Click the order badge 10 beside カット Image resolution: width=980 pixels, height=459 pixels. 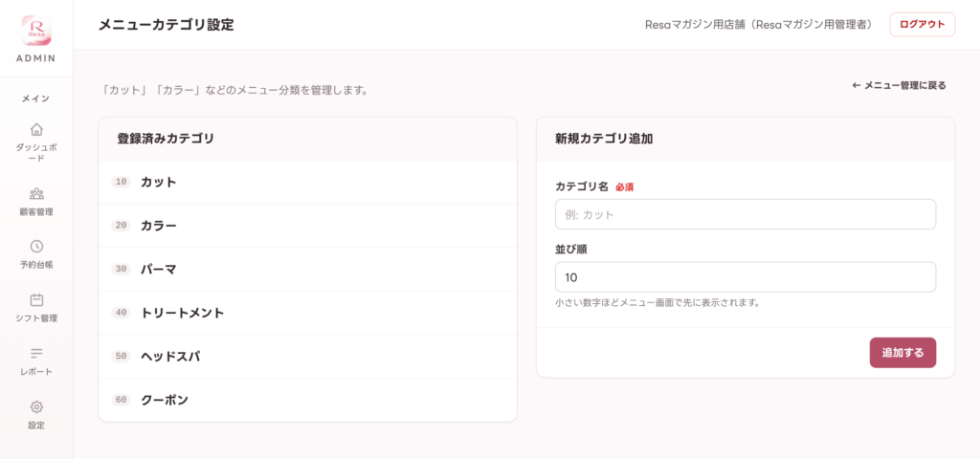tap(122, 183)
